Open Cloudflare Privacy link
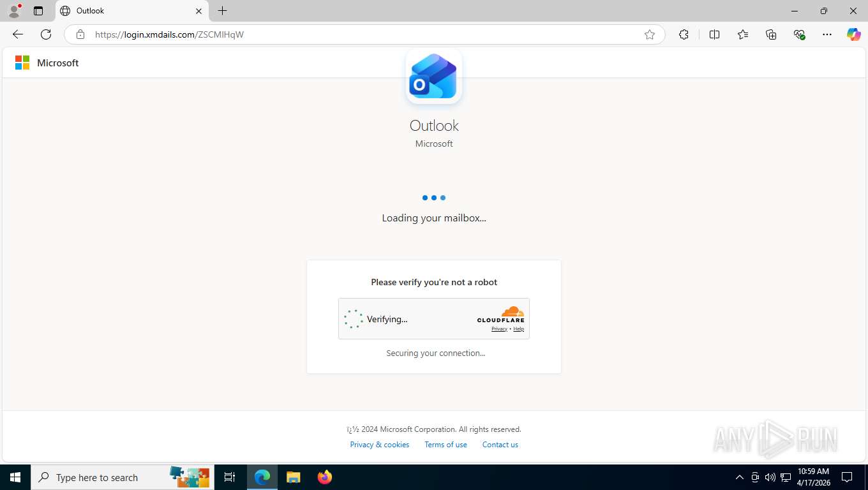 coord(499,329)
